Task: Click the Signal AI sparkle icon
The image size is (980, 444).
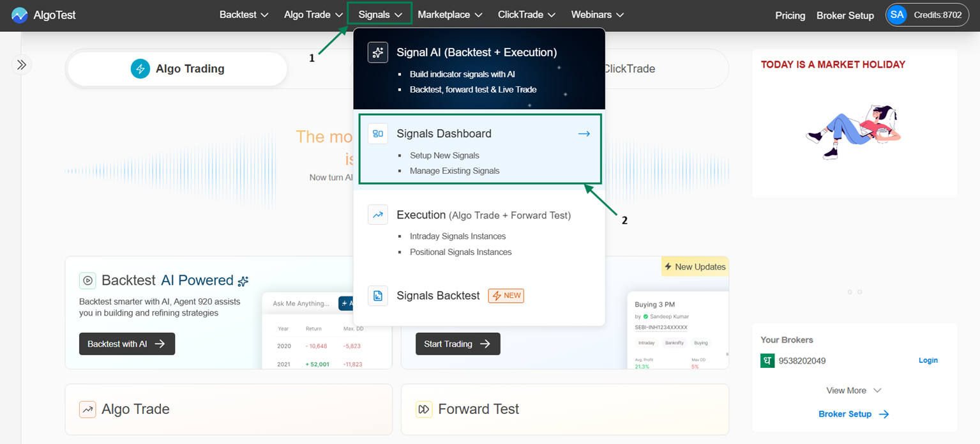Action: pos(378,52)
